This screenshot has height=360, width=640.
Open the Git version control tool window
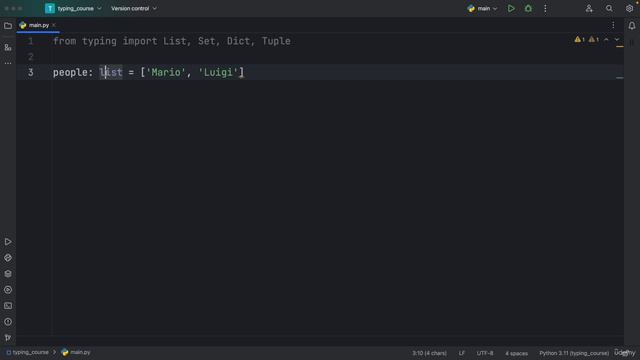[x=8, y=338]
